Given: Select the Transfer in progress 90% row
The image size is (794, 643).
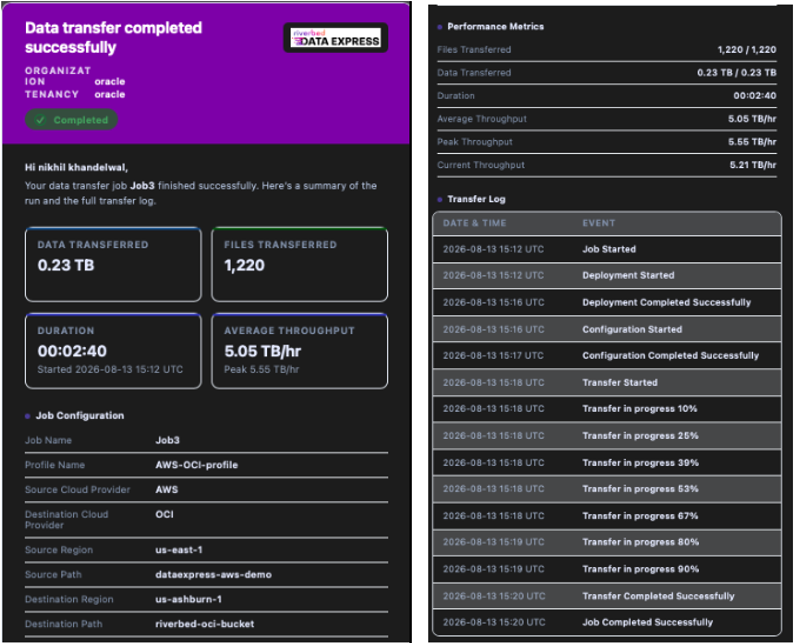Looking at the screenshot, I should [x=607, y=569].
